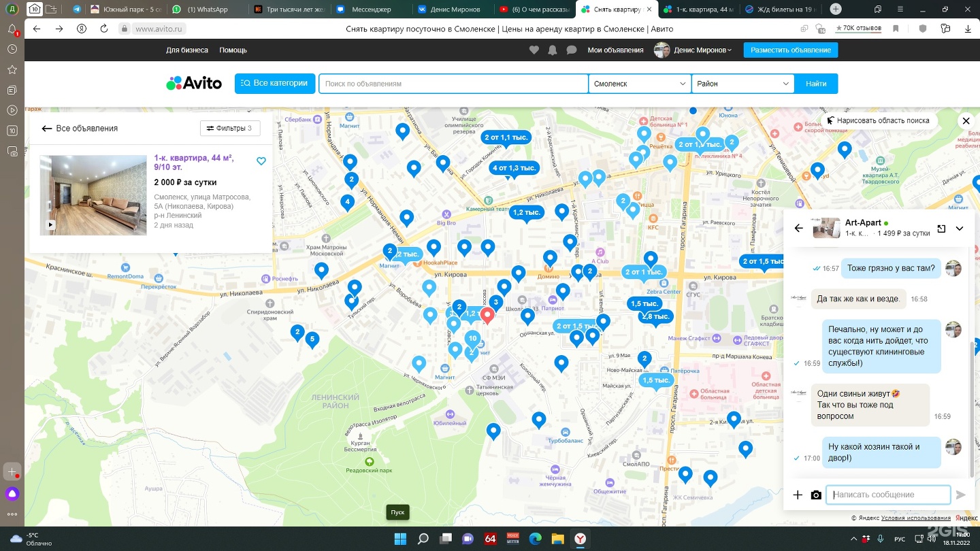Viewport: 980px width, 551px height.
Task: Go forward in browser navigation
Action: point(59,29)
